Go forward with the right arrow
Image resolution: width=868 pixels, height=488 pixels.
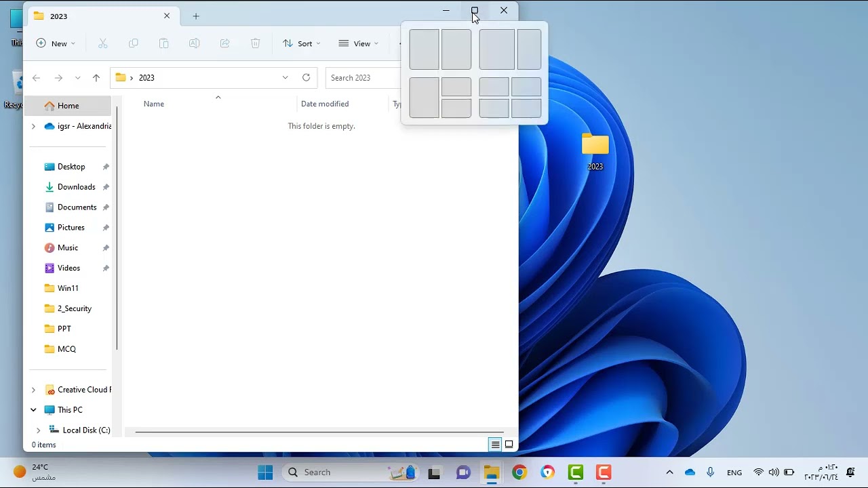(58, 78)
